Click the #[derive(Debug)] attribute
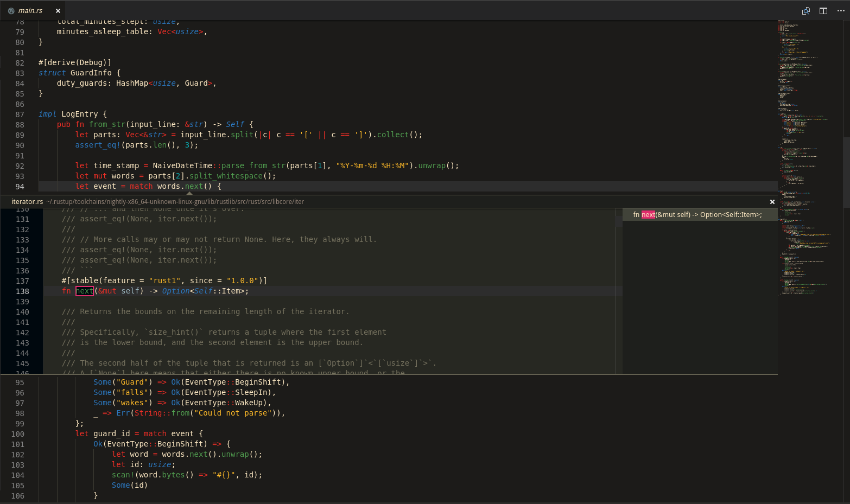The width and height of the screenshot is (850, 504). point(75,63)
